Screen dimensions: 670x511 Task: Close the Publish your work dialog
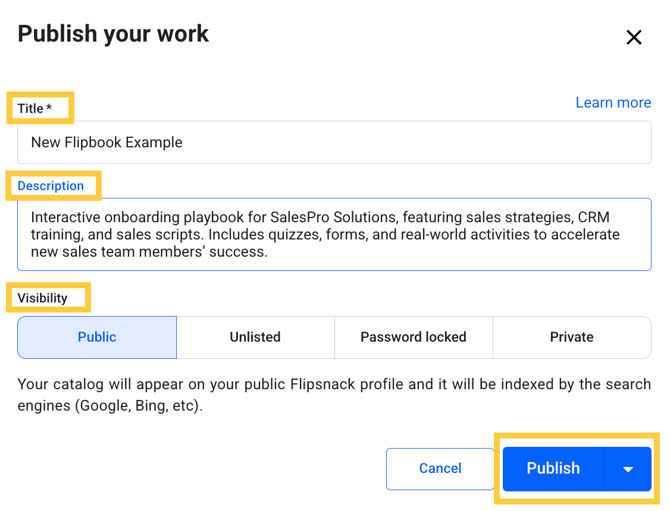tap(634, 38)
